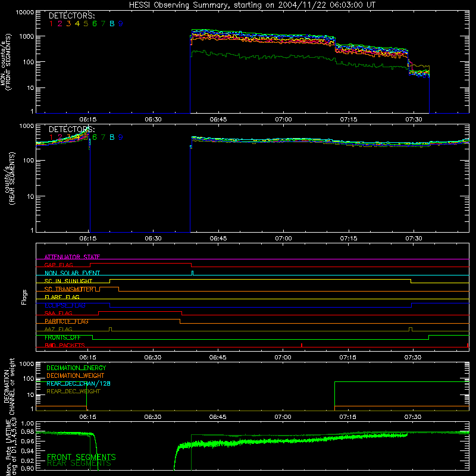Click DECIMATION CHANNEL or weight axis title
Screen dimensions: 476x476
(x=9, y=386)
